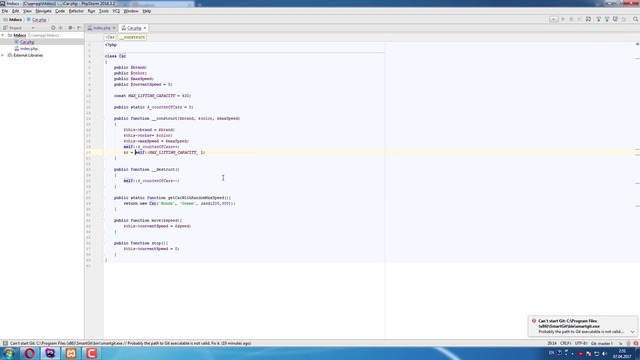Click the \Car editor breadcrumb
Viewport: 640px width, 360px height.
point(110,37)
